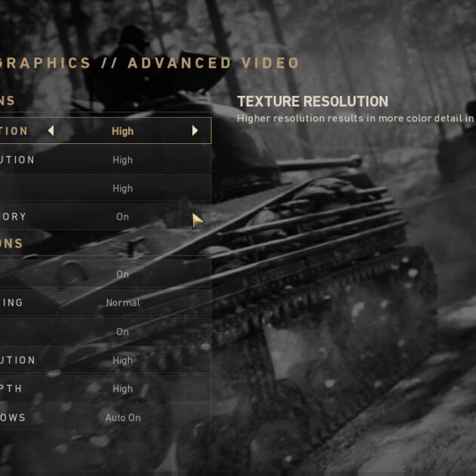
Task: Click left arrow to lower Texture Resolution
Action: (x=51, y=131)
